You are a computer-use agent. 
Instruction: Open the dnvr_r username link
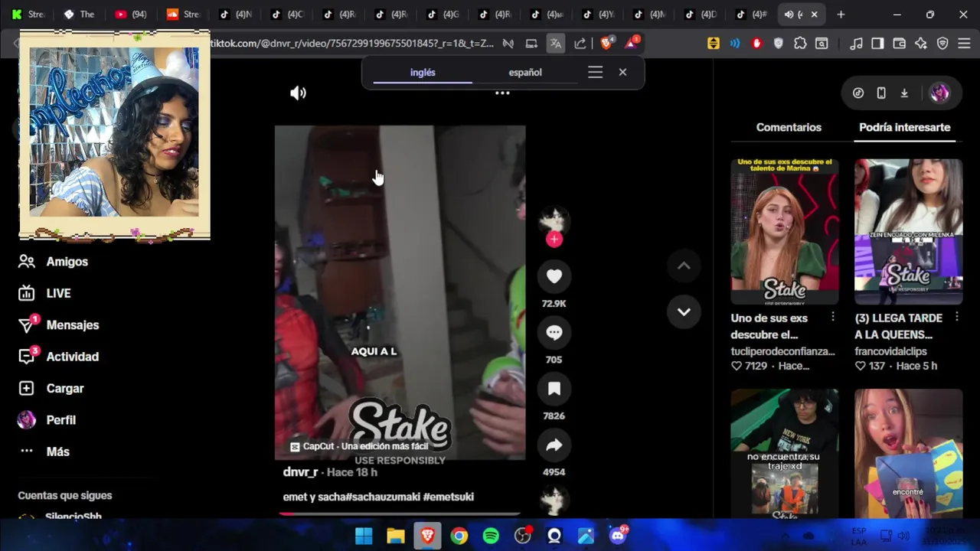tap(300, 472)
